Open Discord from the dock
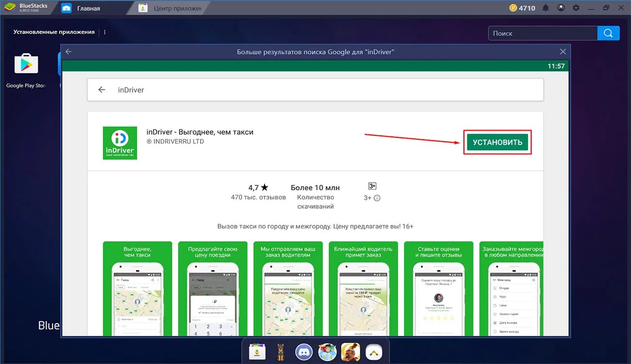 pyautogui.click(x=304, y=352)
